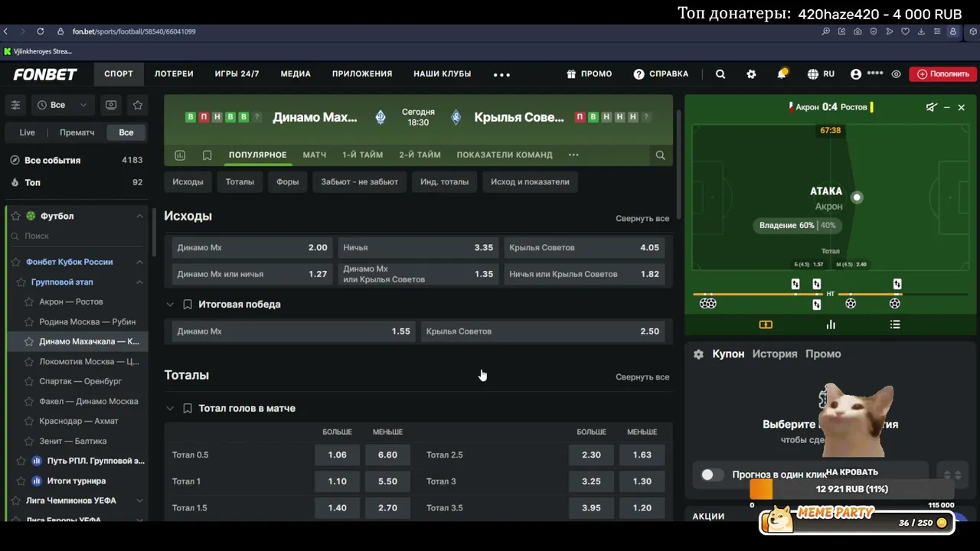Click the match timeline bar in tracker

point(831,295)
